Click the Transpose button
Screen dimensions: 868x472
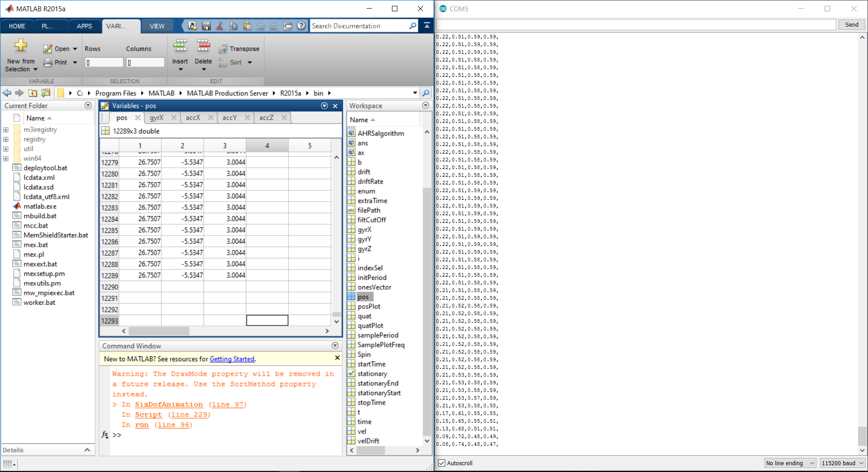coord(239,49)
